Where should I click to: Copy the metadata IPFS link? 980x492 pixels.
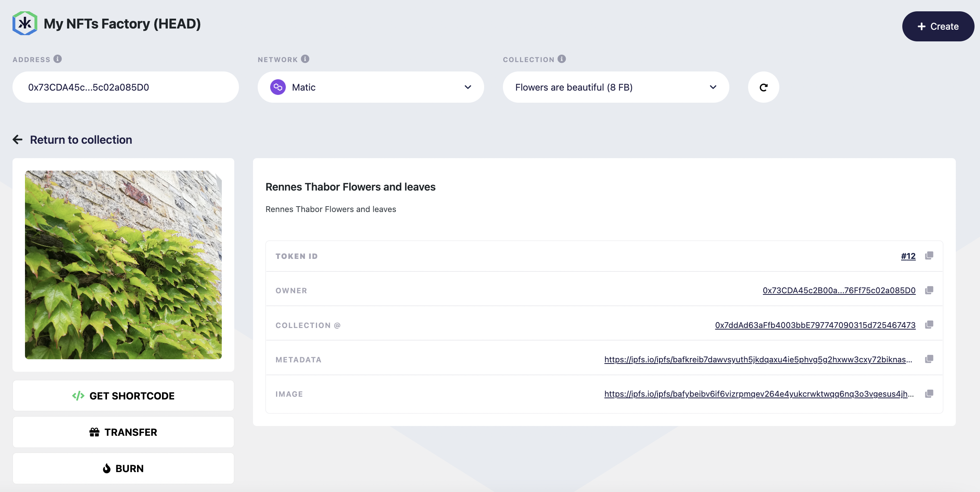click(x=929, y=359)
